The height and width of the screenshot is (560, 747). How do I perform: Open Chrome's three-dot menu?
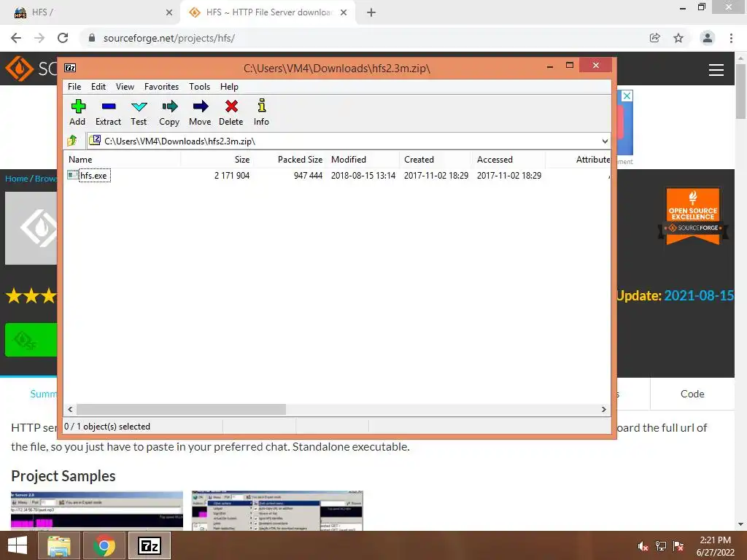tap(731, 38)
